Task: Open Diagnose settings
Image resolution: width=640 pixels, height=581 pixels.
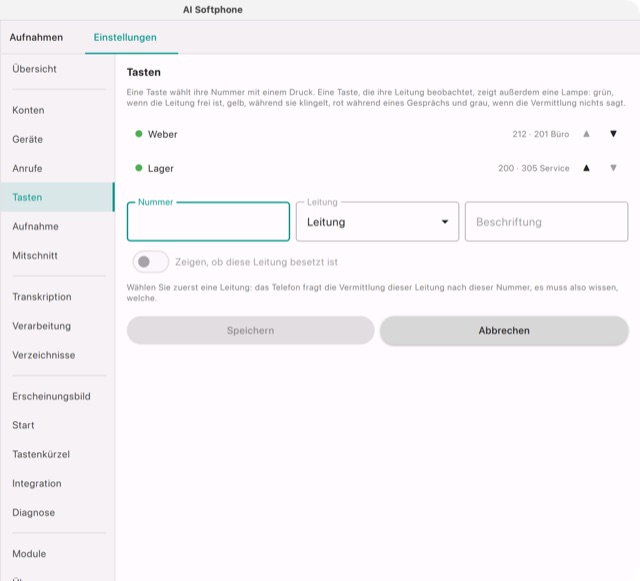Action: click(x=58, y=512)
